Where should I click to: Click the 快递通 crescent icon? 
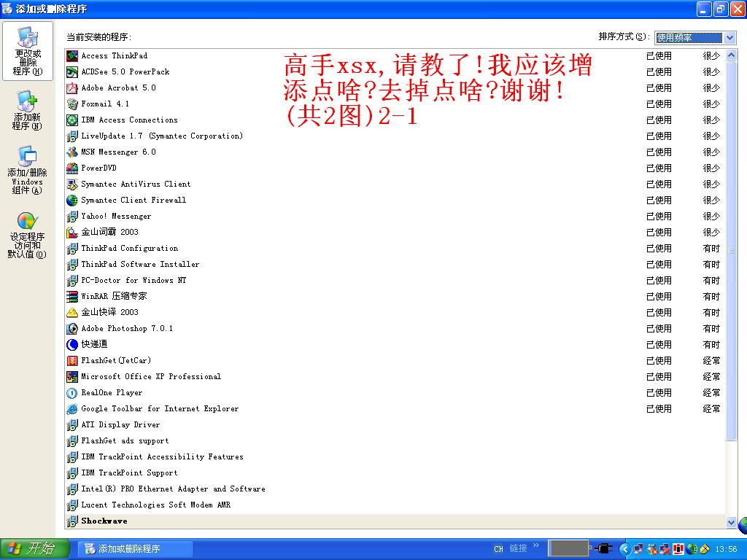pyautogui.click(x=72, y=344)
